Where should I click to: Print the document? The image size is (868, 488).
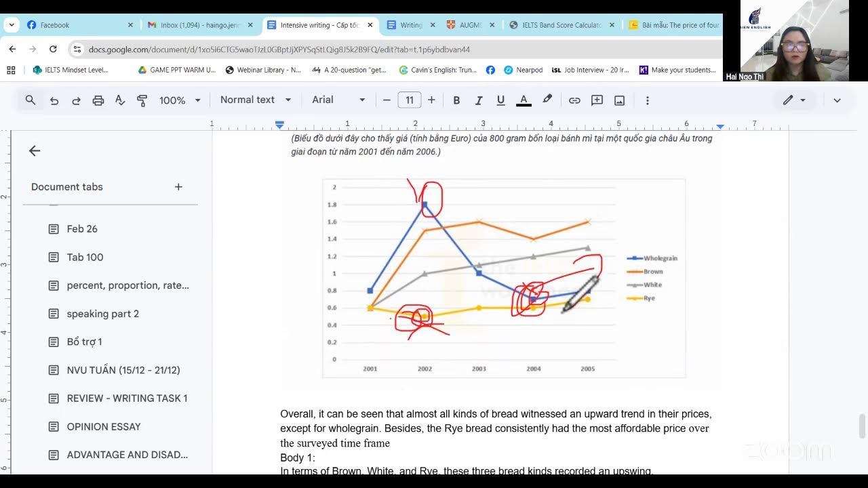pos(98,100)
